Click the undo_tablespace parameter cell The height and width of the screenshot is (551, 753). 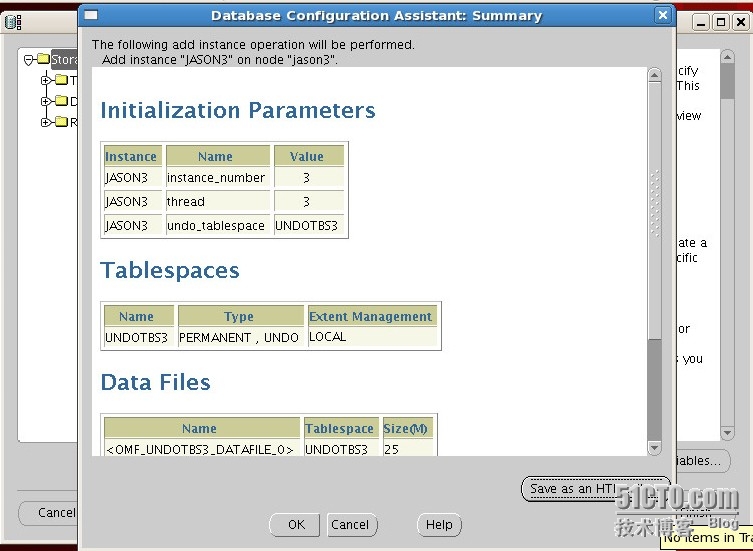pyautogui.click(x=216, y=225)
